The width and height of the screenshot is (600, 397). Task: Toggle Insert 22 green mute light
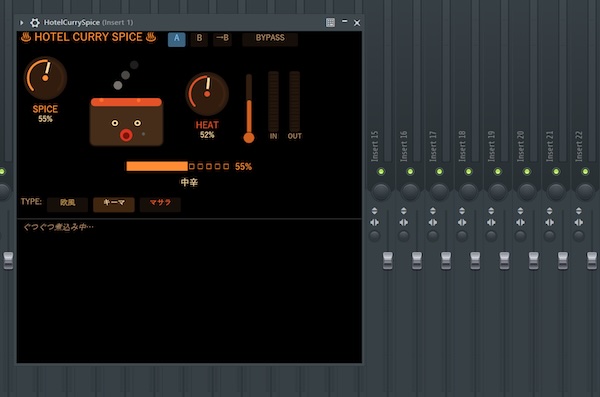585,172
